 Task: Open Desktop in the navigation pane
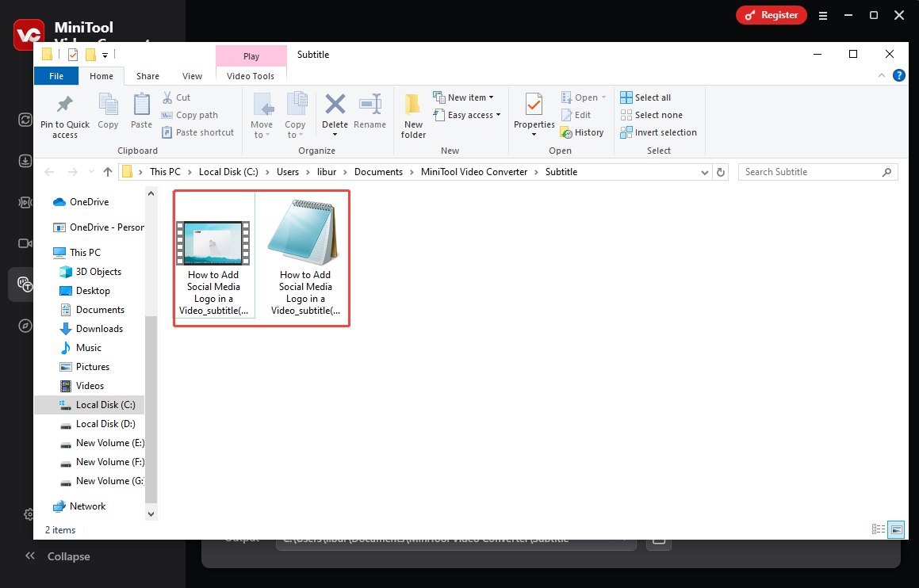pyautogui.click(x=85, y=291)
